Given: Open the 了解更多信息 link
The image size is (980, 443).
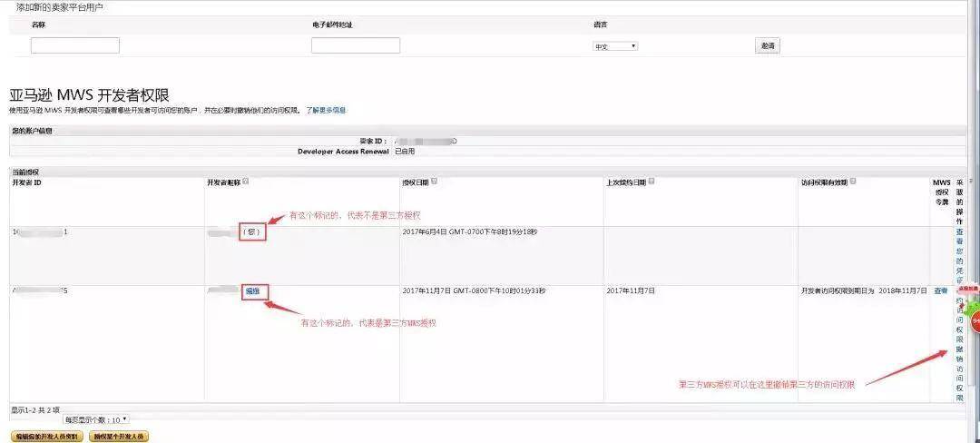Looking at the screenshot, I should coord(326,110).
